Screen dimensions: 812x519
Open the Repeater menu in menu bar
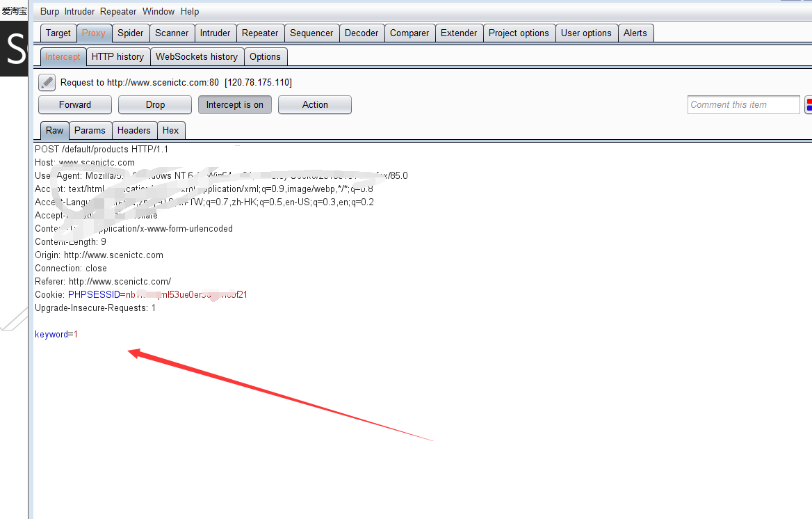coord(118,11)
